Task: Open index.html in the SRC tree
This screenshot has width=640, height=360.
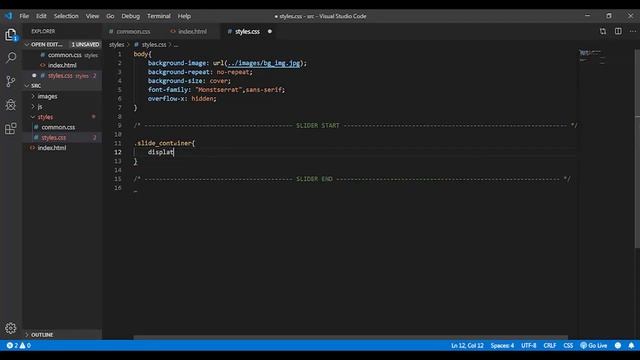Action: (52, 148)
